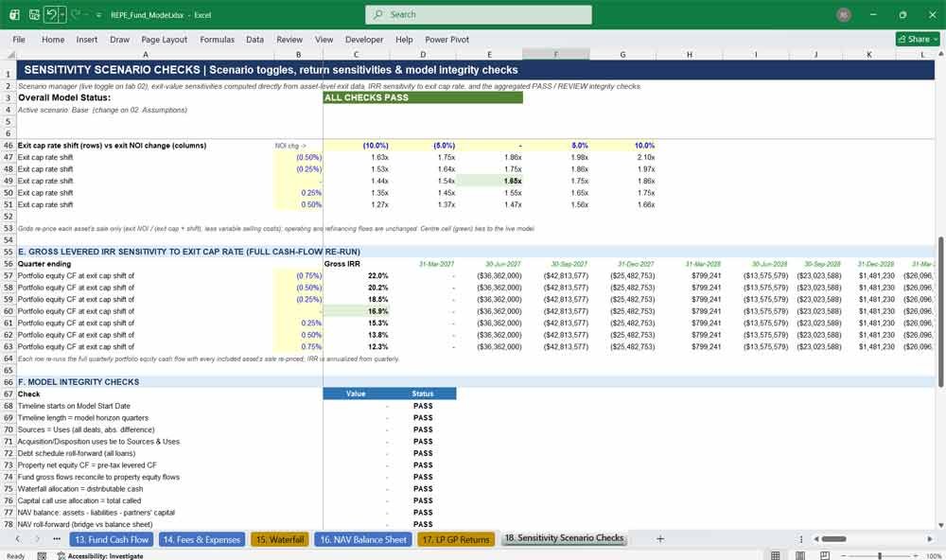This screenshot has height=560, width=946.
Task: Switch to Page Break Preview icon
Action: 825,555
